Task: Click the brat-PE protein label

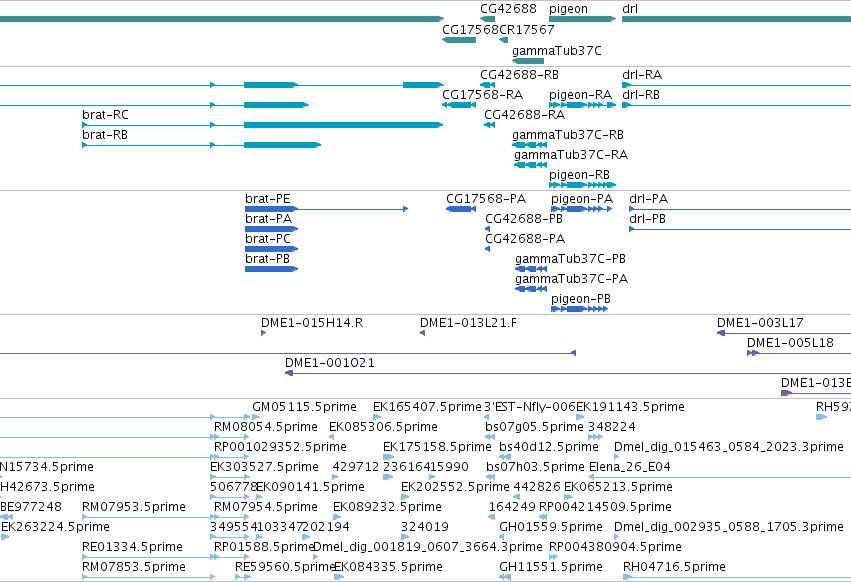Action: click(268, 199)
